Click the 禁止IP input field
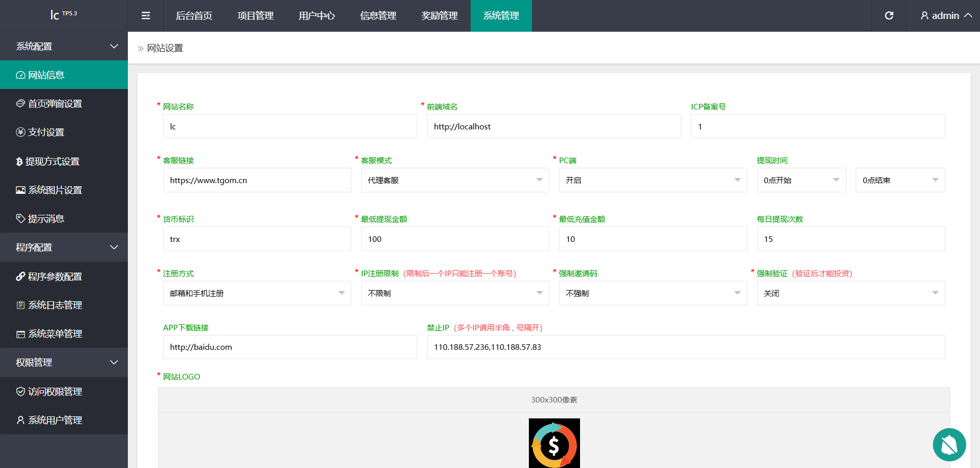 (x=685, y=347)
